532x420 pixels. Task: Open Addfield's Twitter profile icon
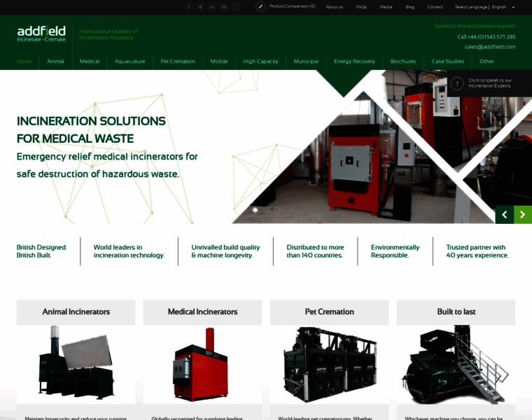point(201,7)
